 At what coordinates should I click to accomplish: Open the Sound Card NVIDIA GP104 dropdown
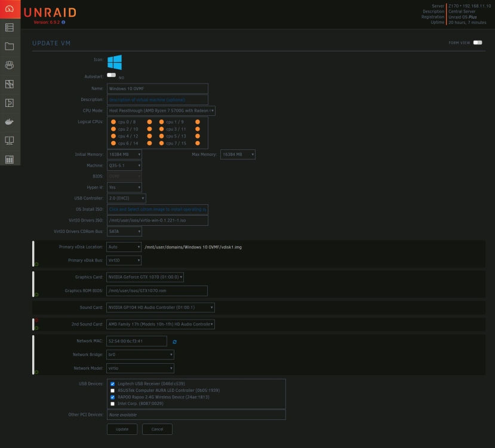(161, 308)
